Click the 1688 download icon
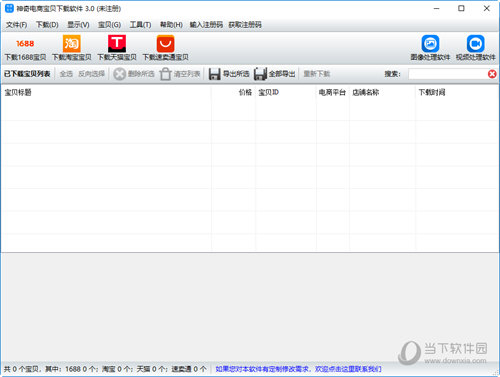This screenshot has height=377, width=500. [25, 44]
